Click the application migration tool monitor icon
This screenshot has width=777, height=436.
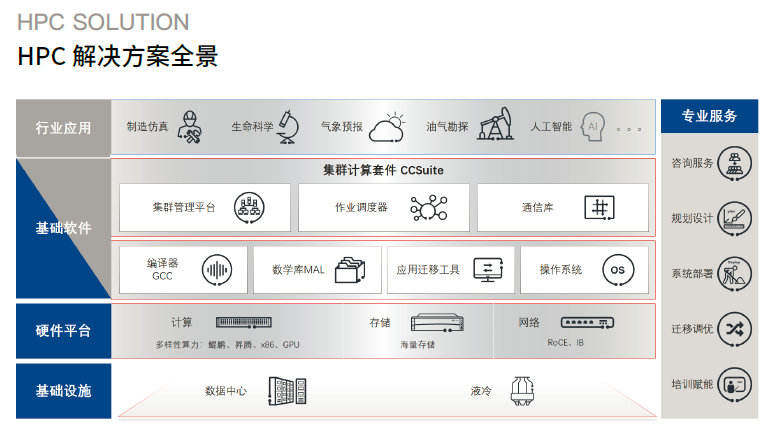[490, 270]
